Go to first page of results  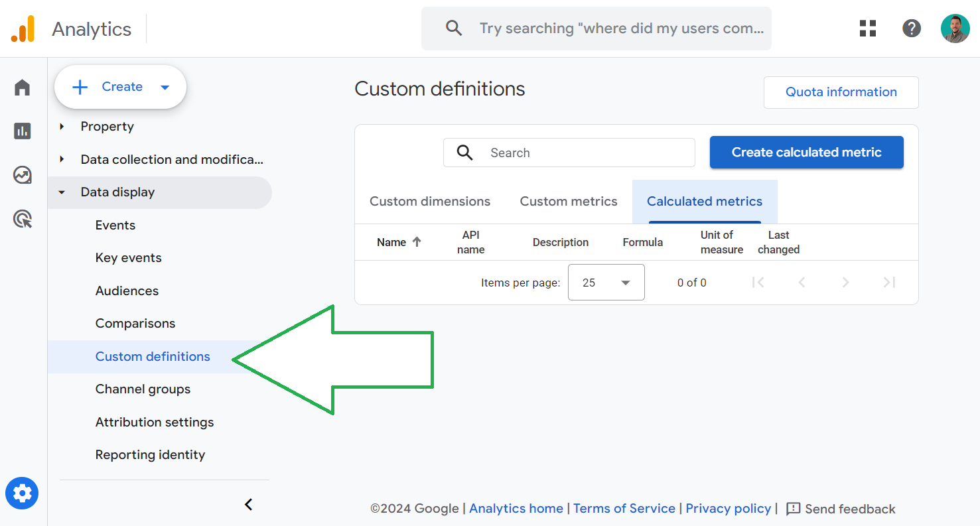pyautogui.click(x=758, y=283)
